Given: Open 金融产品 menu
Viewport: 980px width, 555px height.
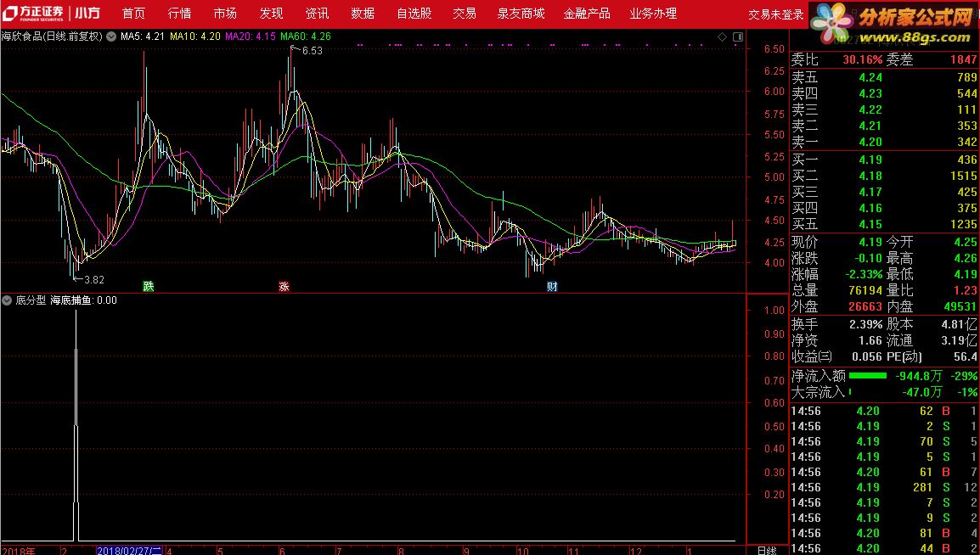Looking at the screenshot, I should click(x=587, y=13).
